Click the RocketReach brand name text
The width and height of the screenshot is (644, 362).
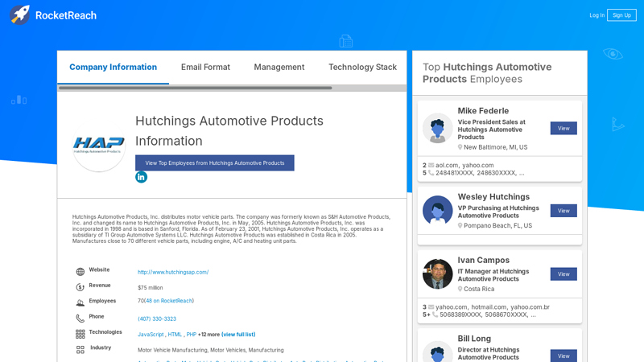66,15
